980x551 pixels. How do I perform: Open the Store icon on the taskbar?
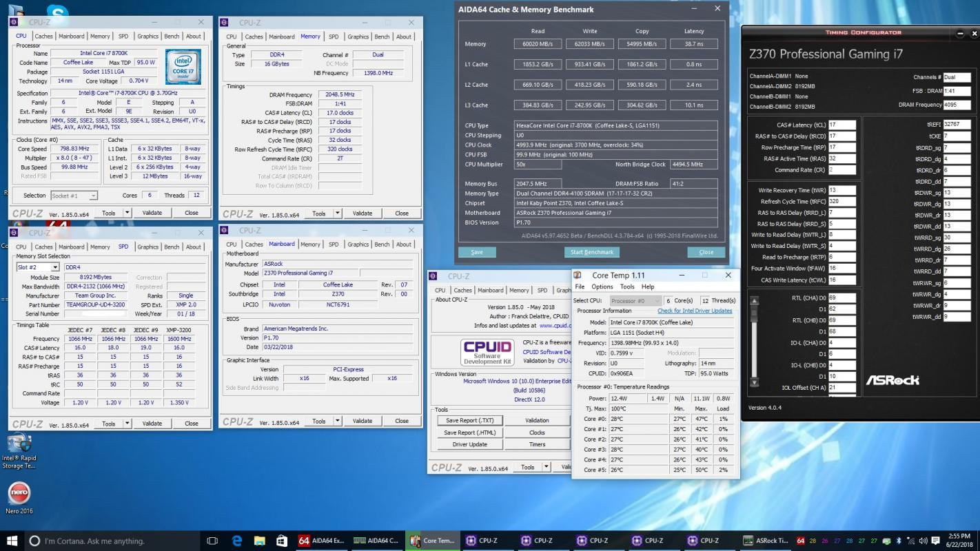[281, 541]
